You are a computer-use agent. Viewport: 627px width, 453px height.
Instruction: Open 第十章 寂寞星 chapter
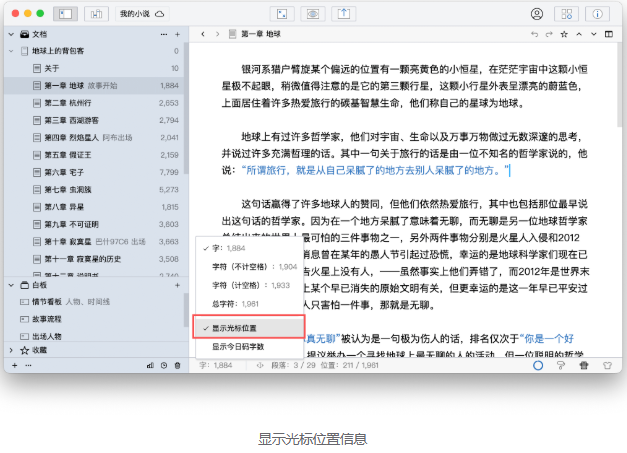94,241
